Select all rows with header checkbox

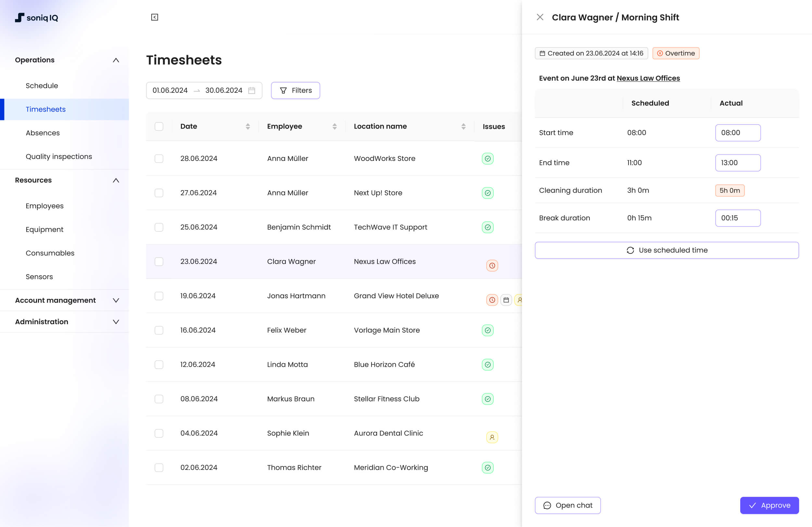[x=159, y=127]
